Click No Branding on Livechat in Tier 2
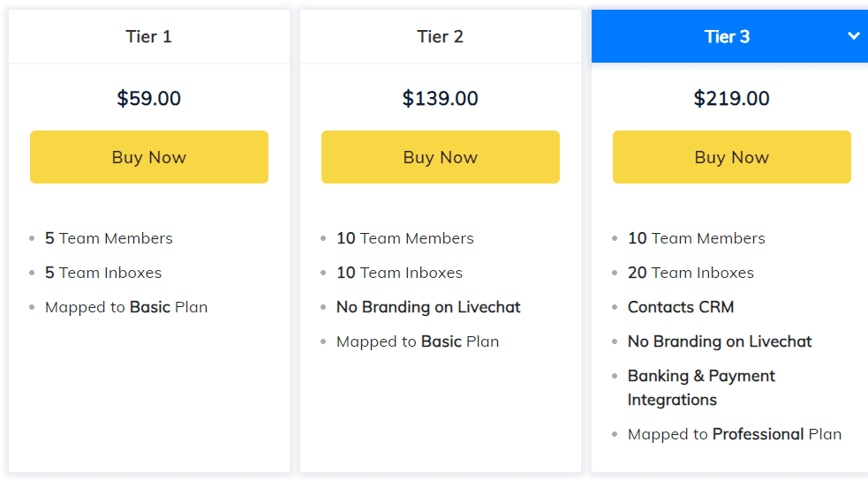868x480 pixels. pos(428,307)
